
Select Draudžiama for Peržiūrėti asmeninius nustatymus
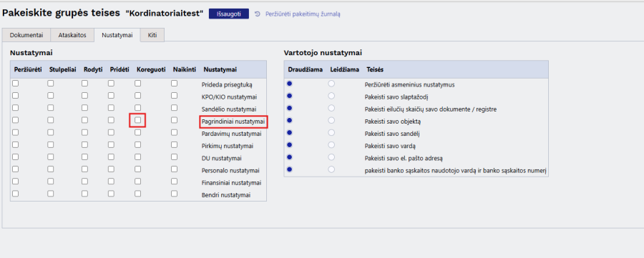pyautogui.click(x=290, y=84)
